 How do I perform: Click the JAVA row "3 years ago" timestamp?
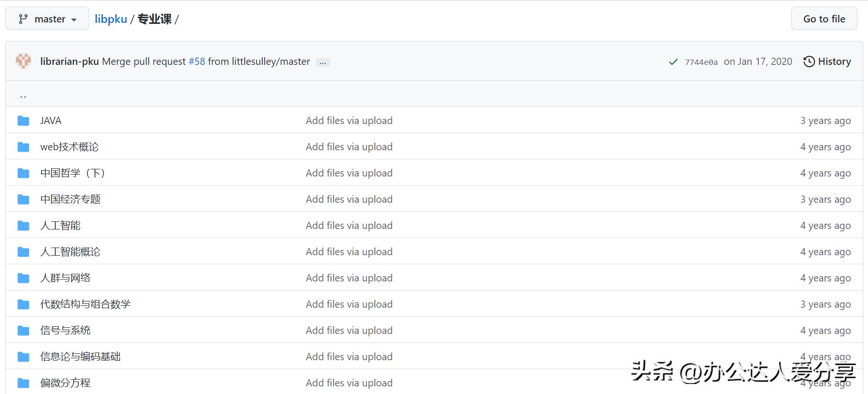click(826, 121)
